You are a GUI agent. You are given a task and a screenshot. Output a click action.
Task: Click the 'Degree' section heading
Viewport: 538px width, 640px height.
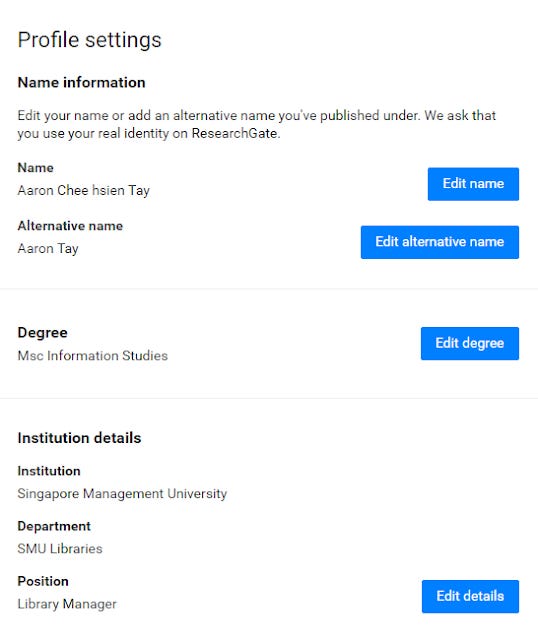click(x=42, y=333)
